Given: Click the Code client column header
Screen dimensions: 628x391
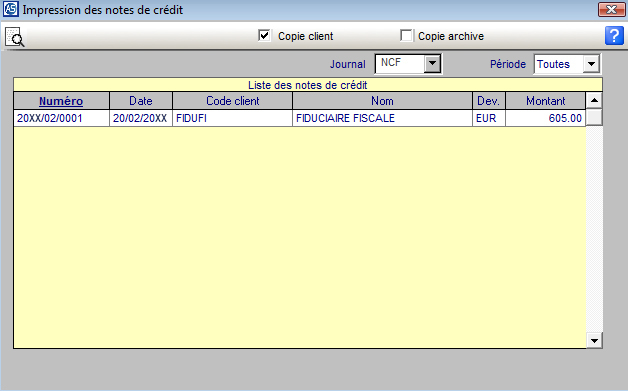Looking at the screenshot, I should point(232,101).
